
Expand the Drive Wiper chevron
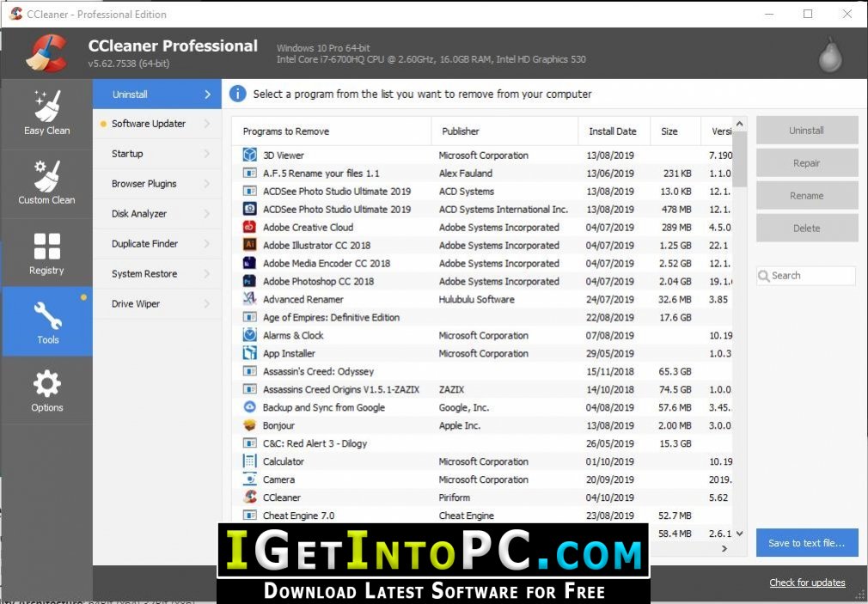click(x=207, y=304)
